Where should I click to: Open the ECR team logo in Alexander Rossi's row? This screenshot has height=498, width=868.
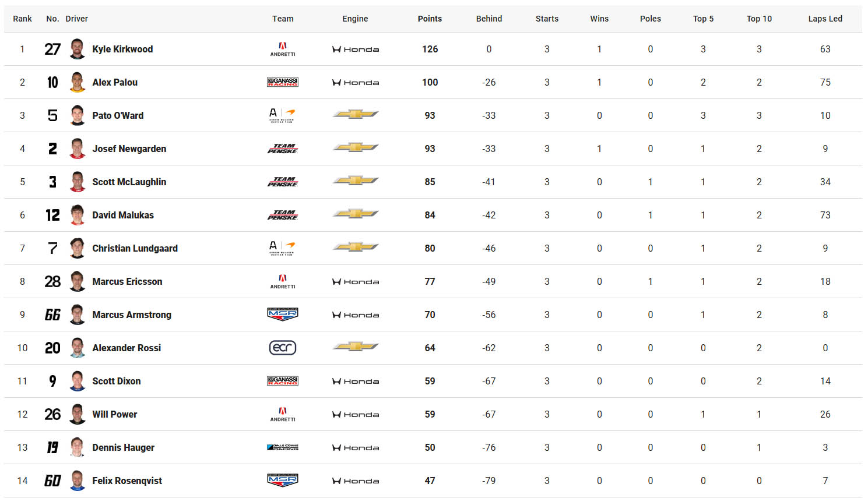[282, 348]
